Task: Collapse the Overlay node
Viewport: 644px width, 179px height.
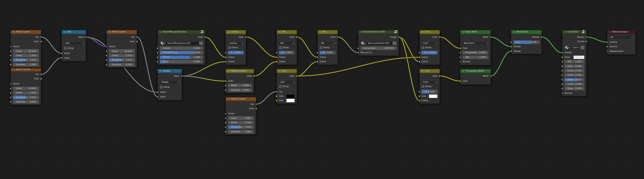Action: (x=228, y=32)
